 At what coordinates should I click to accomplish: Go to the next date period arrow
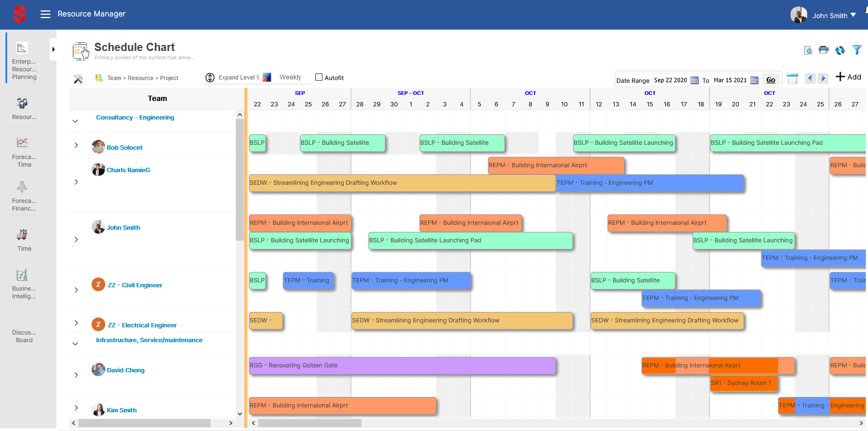(x=823, y=78)
